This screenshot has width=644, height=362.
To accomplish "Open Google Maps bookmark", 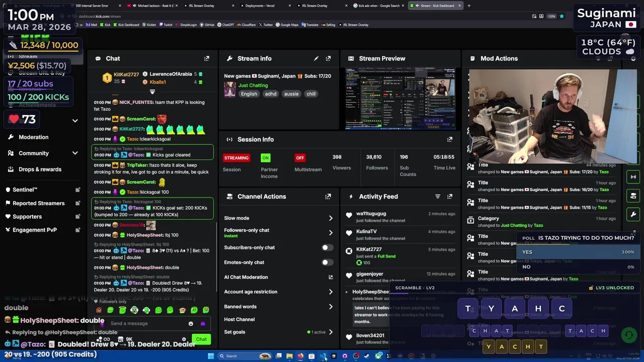I will [x=287, y=25].
